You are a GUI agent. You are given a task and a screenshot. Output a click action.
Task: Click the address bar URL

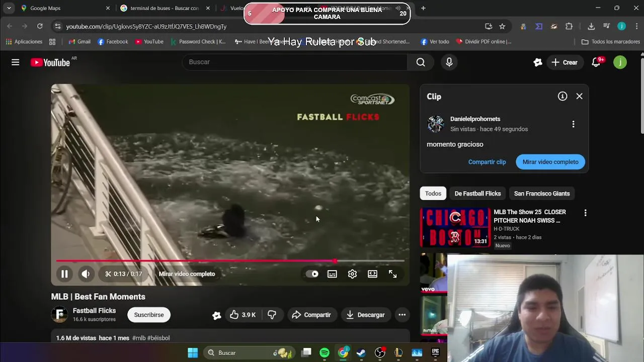[146, 26]
